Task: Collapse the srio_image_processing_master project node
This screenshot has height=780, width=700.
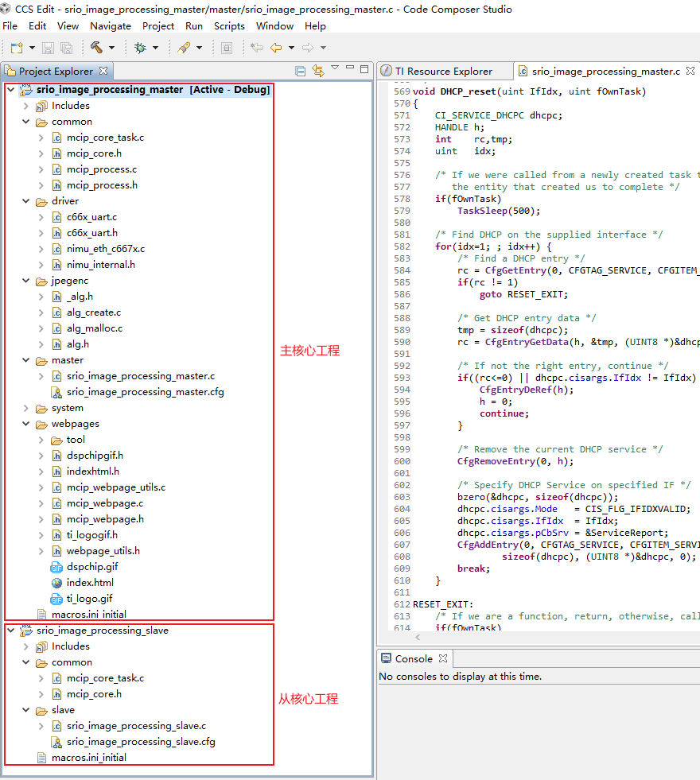Action: pos(10,90)
